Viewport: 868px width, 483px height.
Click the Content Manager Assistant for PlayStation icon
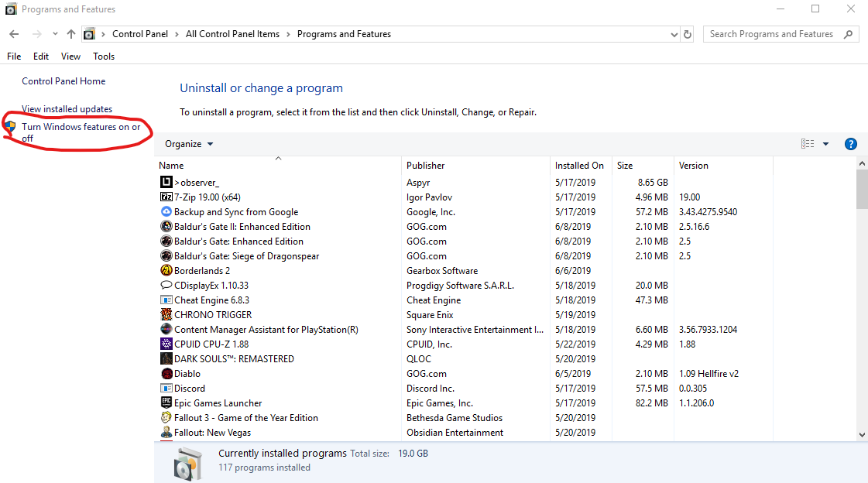pos(166,329)
